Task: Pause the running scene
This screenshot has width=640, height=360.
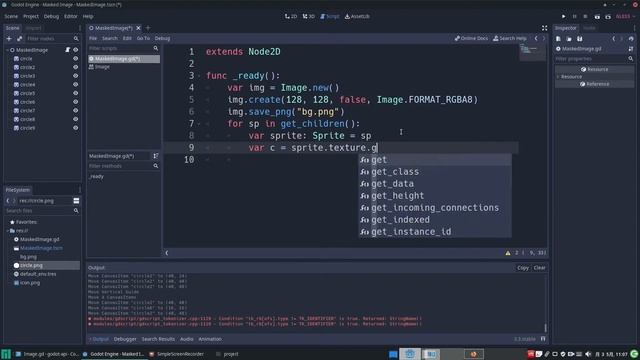Action: click(574, 17)
